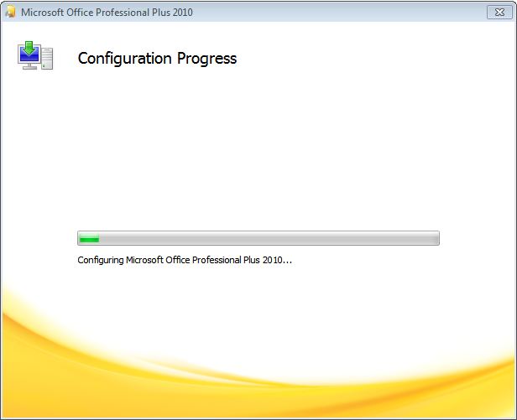Click the "Microsoft Office Professional Plus 2010" window title
517x420 pixels.
point(107,13)
